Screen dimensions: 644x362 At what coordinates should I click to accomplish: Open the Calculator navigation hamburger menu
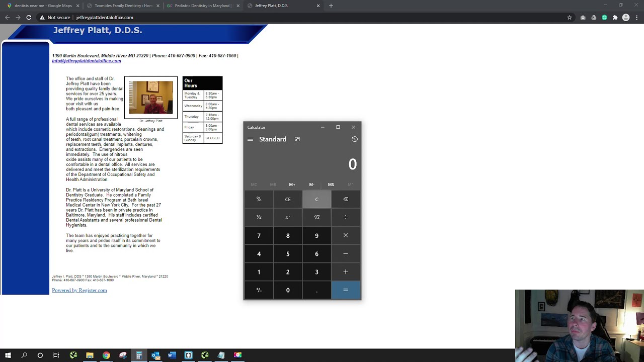coord(250,139)
